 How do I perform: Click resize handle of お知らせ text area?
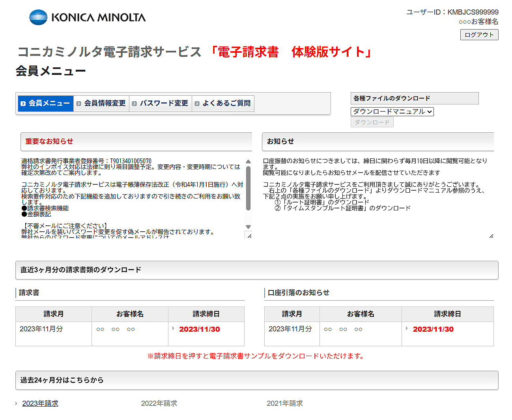(x=491, y=236)
